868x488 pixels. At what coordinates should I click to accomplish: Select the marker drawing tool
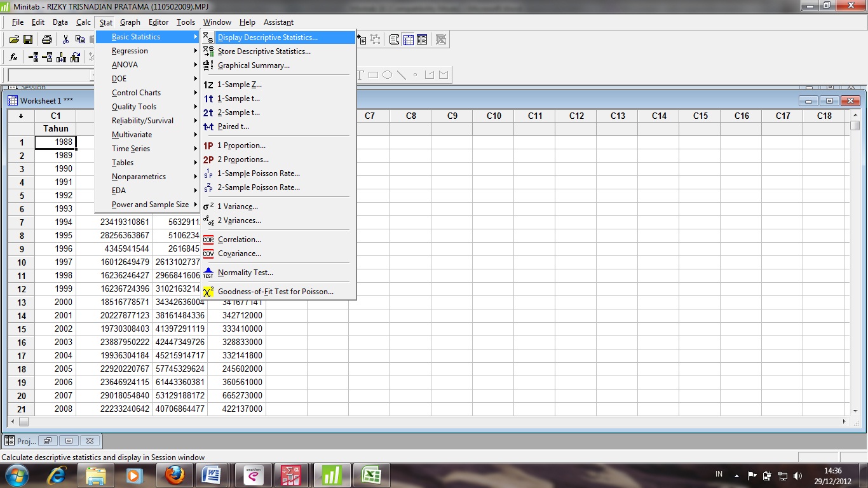point(416,75)
